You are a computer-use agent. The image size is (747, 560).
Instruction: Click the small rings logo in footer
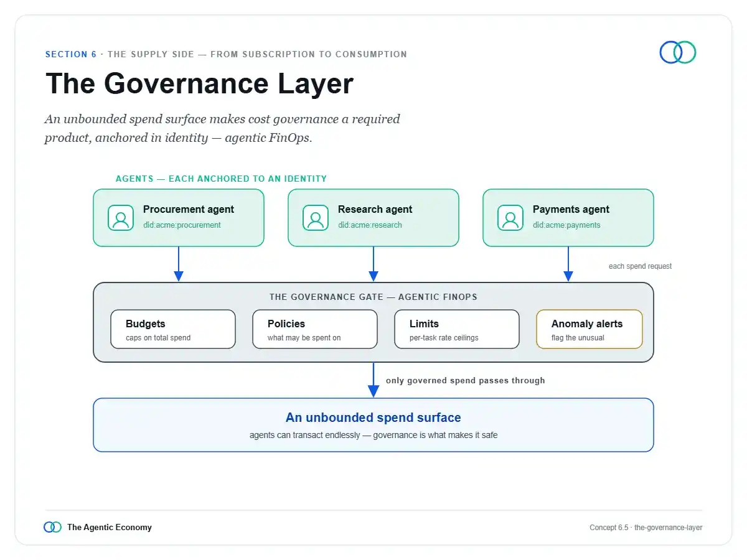tap(53, 527)
